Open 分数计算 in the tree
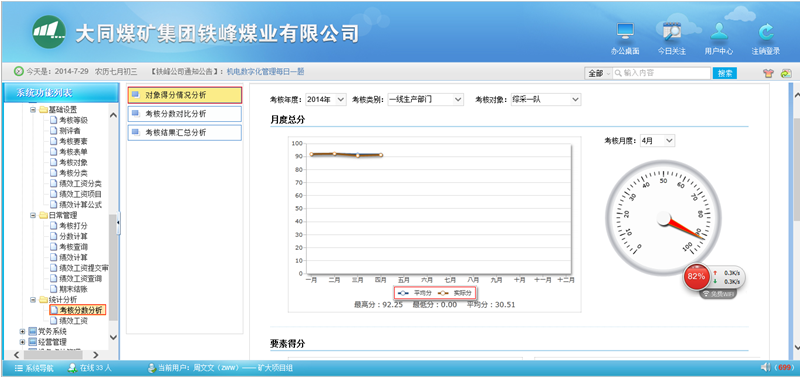800x377 pixels. pos(73,236)
